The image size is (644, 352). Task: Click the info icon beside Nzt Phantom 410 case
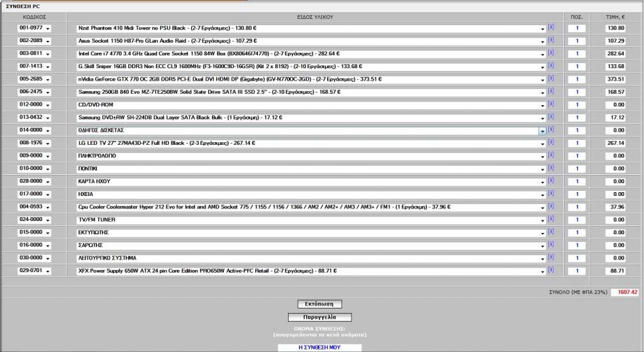[551, 27]
